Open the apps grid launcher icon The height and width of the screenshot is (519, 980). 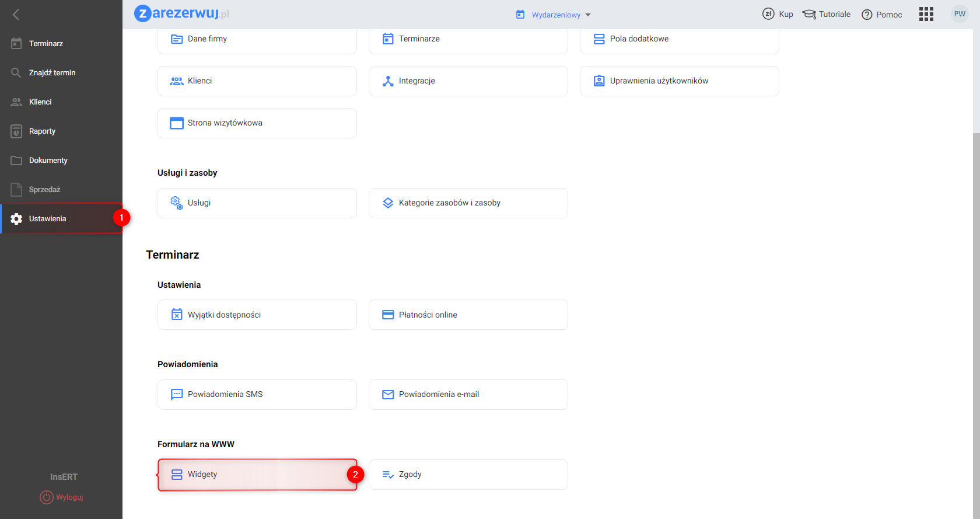926,14
